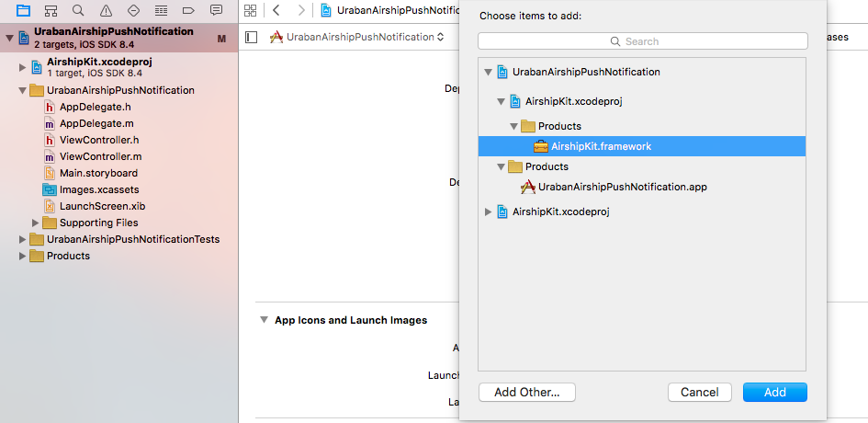Click the UrabanAirshipPushNotification.app application icon
This screenshot has width=868, height=423.
pos(528,187)
